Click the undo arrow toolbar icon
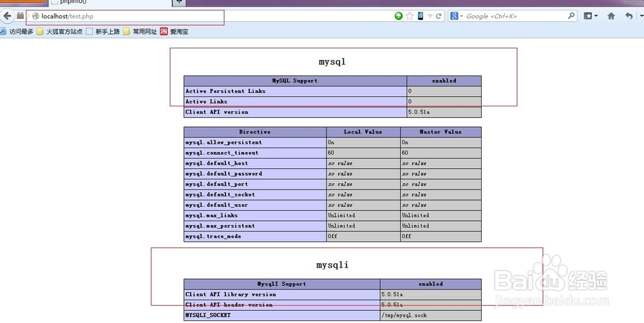Viewport: 644px width, 323px height. pyautogui.click(x=629, y=16)
